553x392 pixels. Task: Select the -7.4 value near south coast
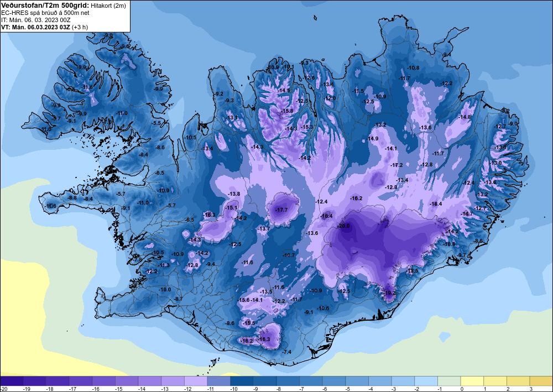[x=287, y=352]
